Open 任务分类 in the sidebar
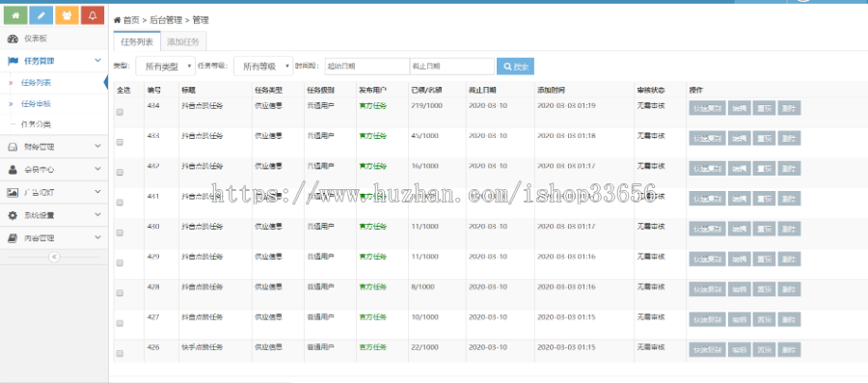 (37, 124)
